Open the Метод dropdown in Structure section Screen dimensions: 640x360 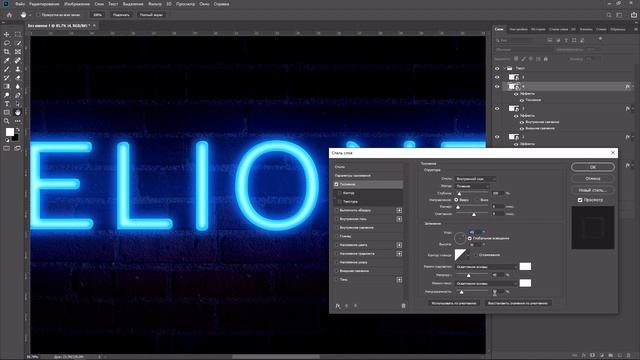[x=472, y=186]
